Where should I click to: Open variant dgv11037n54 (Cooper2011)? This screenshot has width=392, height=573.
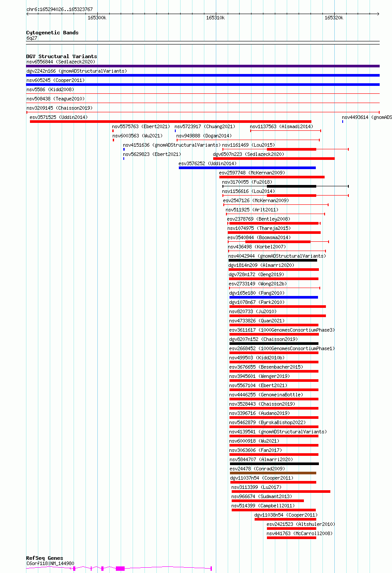262,478
